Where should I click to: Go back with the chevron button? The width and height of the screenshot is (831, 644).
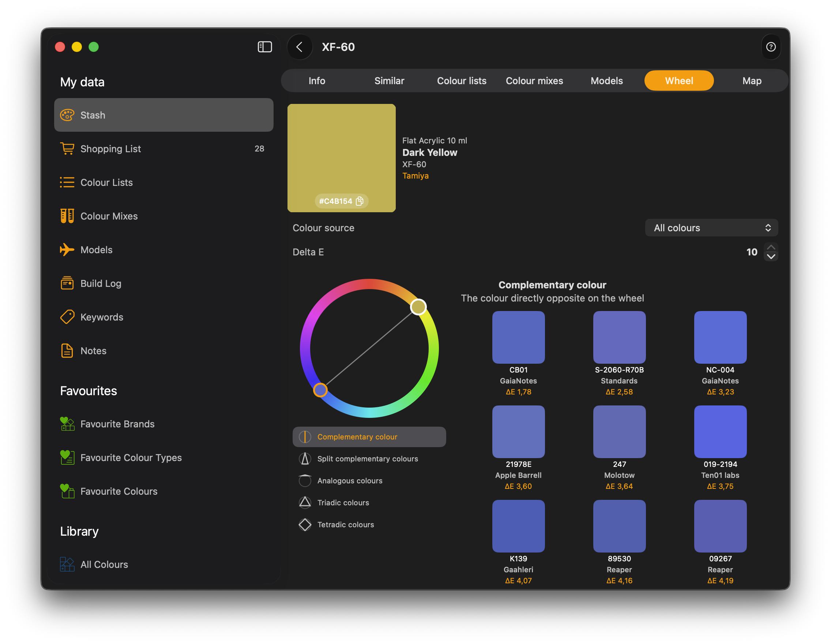[300, 47]
